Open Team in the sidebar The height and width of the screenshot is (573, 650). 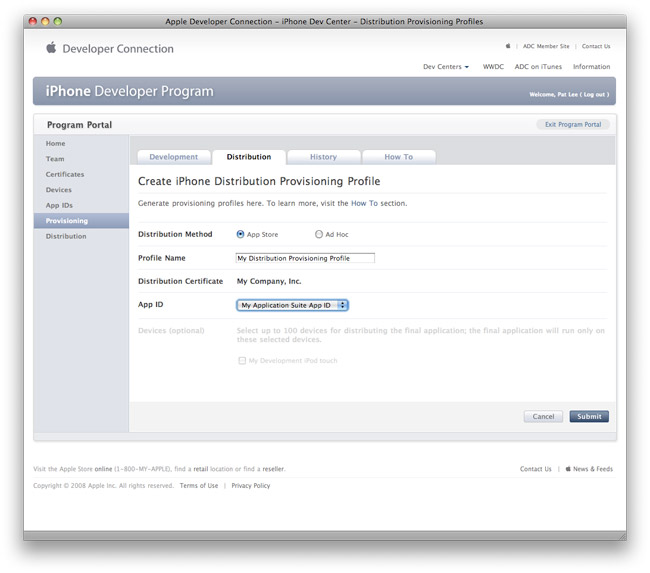(x=55, y=159)
